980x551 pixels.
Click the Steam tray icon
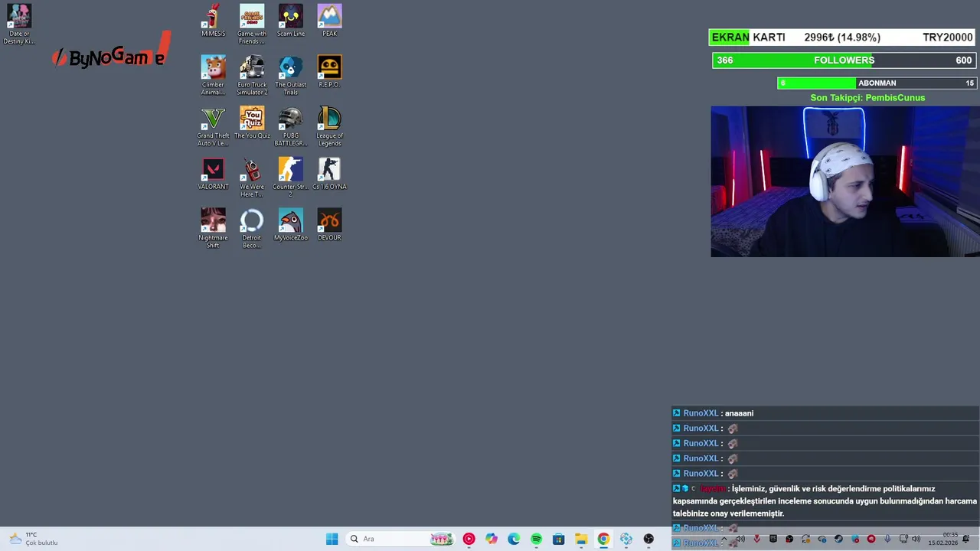tap(838, 539)
